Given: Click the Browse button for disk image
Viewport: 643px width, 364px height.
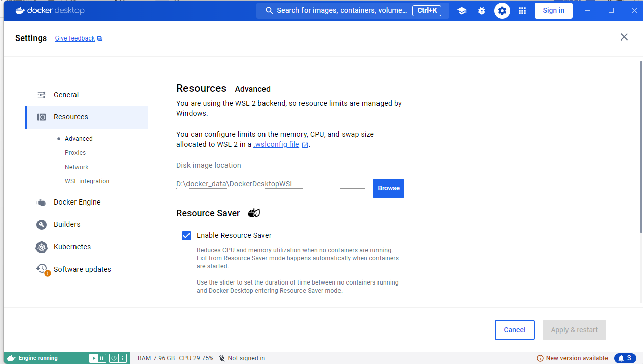Looking at the screenshot, I should [x=389, y=188].
